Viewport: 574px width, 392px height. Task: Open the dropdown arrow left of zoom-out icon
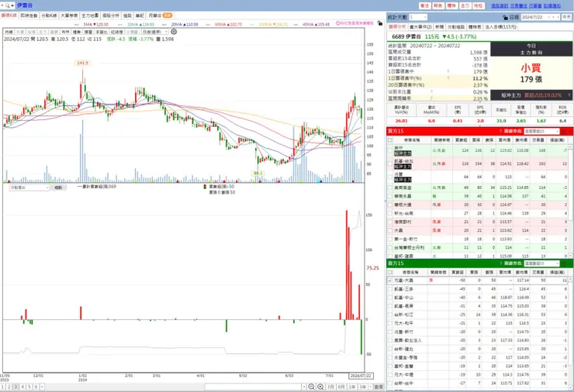tap(304, 387)
